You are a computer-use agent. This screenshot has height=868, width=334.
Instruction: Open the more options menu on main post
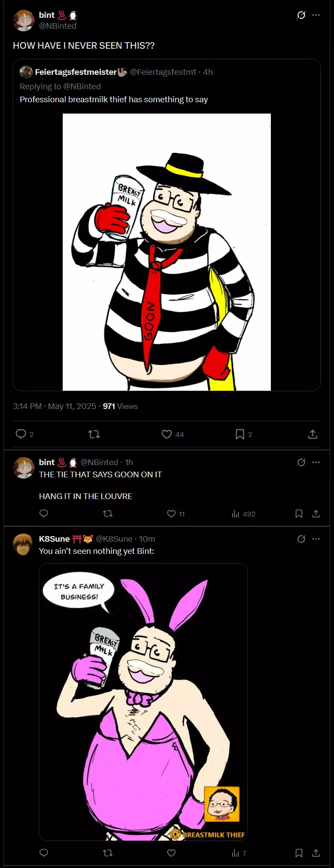316,15
